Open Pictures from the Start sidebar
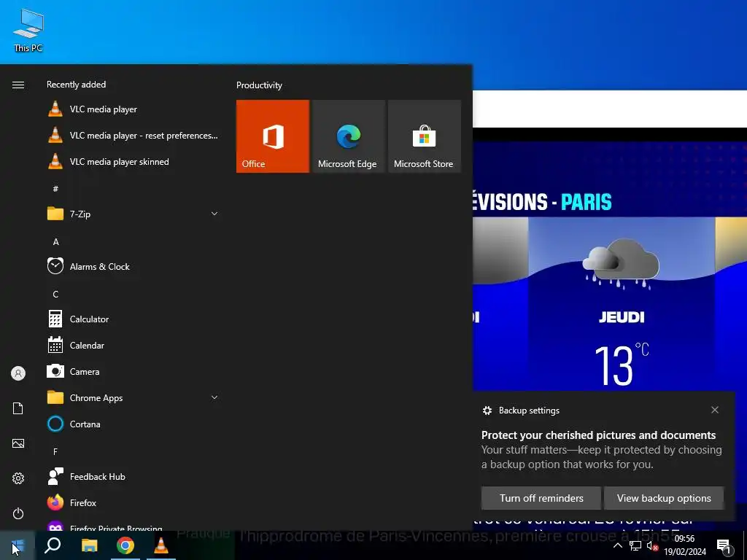 click(18, 443)
